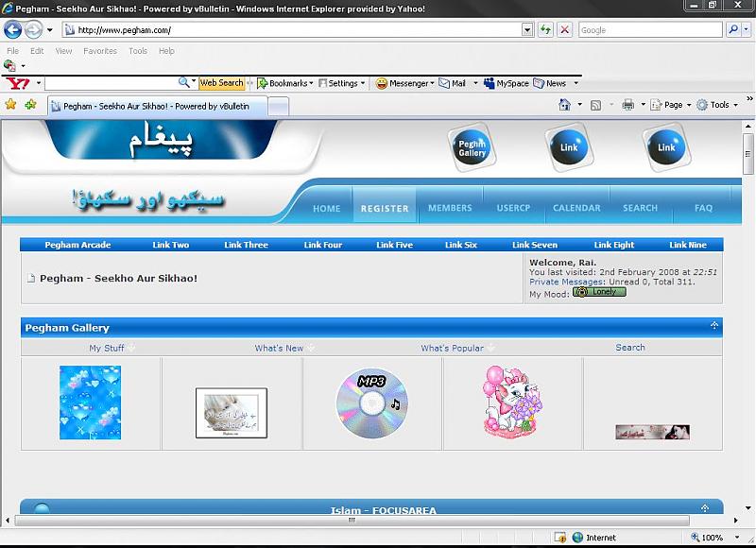
Task: Open the MP3 disc gallery thumbnail
Action: click(371, 402)
